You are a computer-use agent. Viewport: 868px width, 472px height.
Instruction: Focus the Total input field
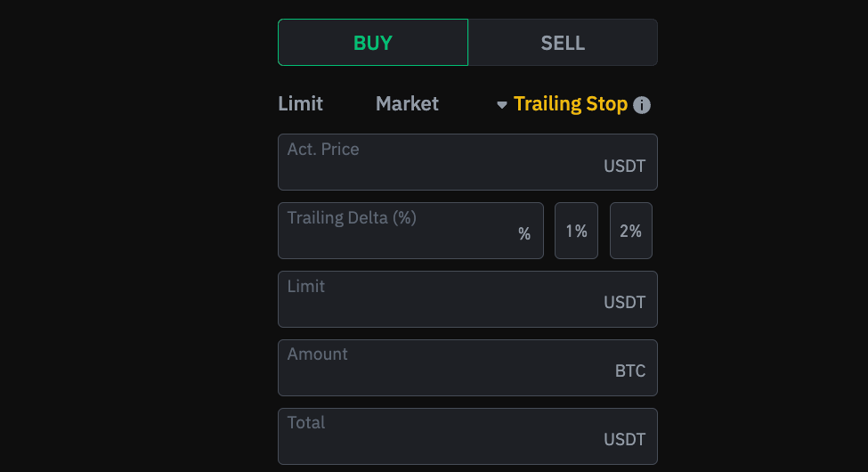(x=467, y=436)
